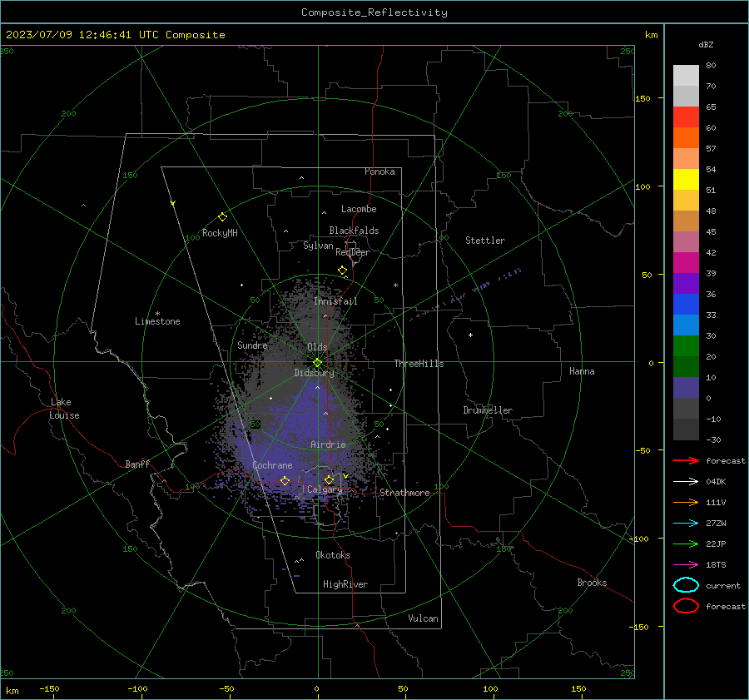
Task: Click the magenta 18TS arrow legend icon
Action: (686, 565)
